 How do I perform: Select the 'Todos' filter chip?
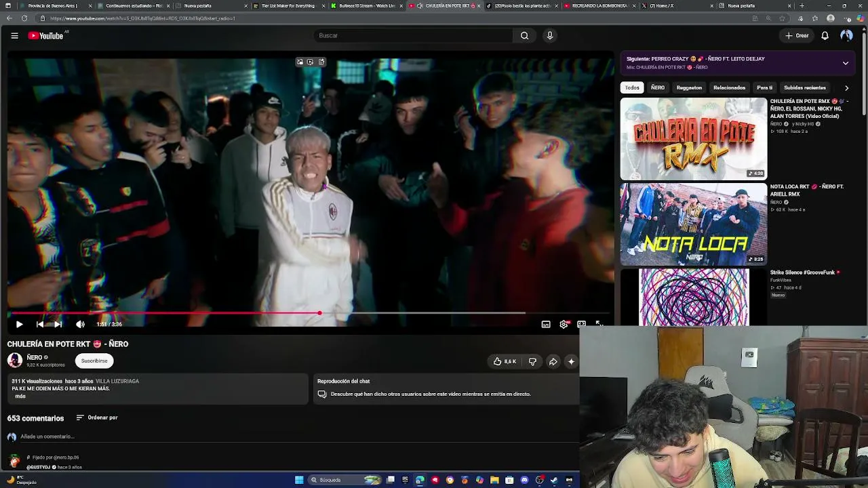tap(632, 87)
